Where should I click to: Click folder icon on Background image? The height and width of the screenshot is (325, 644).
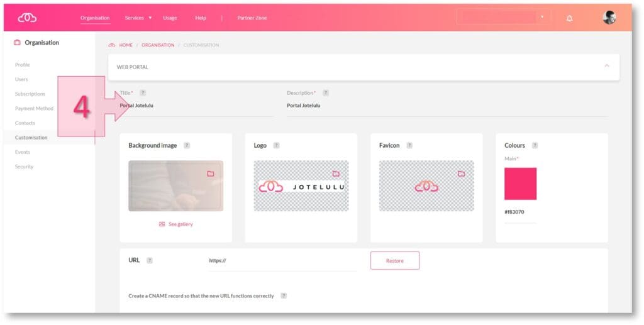(211, 174)
